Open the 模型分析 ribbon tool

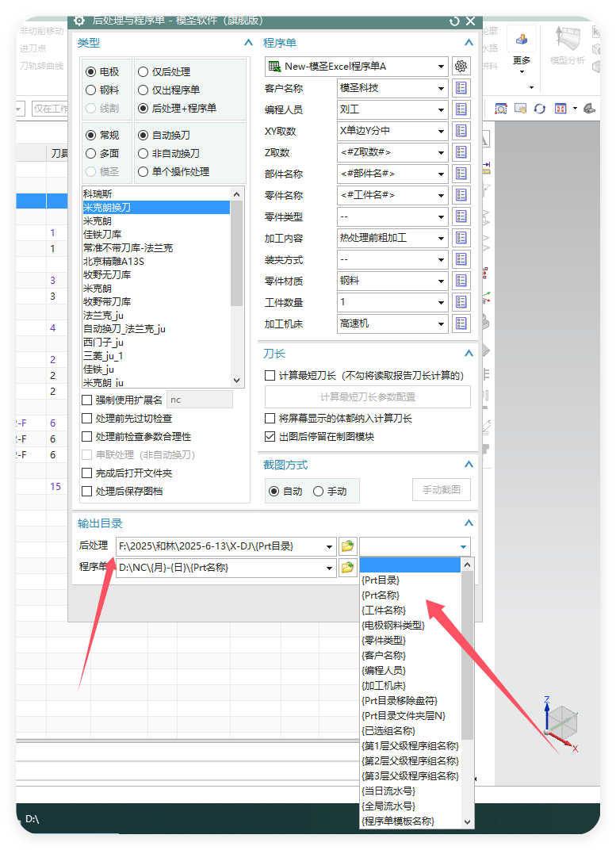tap(567, 46)
